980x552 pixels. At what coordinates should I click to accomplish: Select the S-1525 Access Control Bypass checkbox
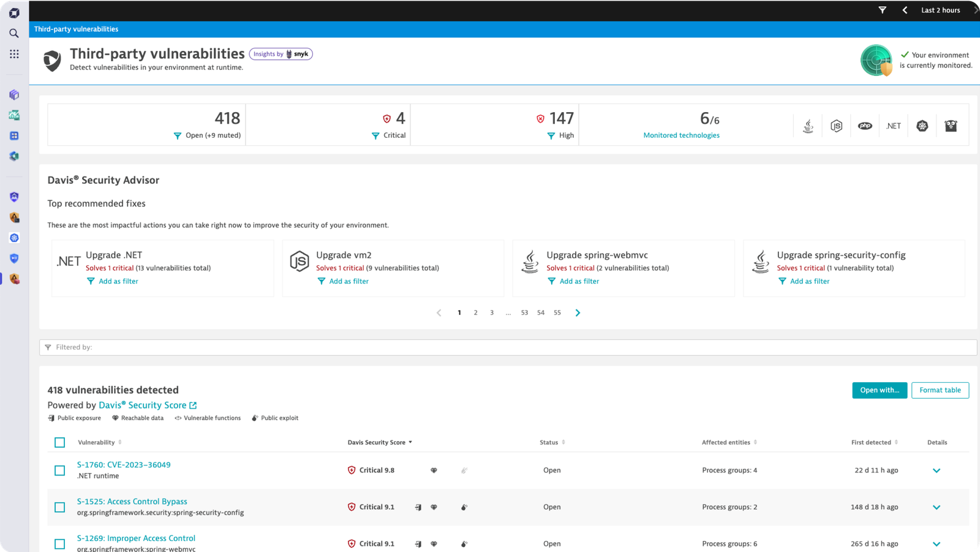pyautogui.click(x=59, y=507)
